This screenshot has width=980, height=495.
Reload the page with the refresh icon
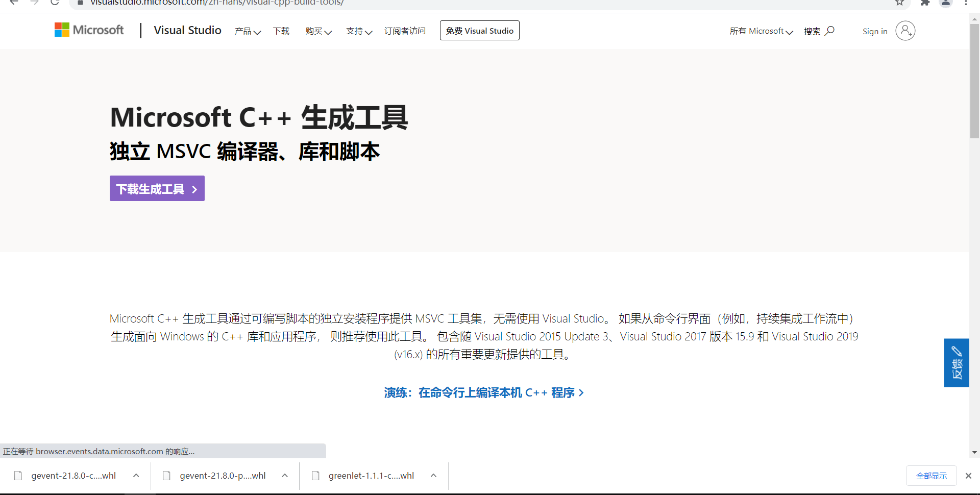coord(55,3)
